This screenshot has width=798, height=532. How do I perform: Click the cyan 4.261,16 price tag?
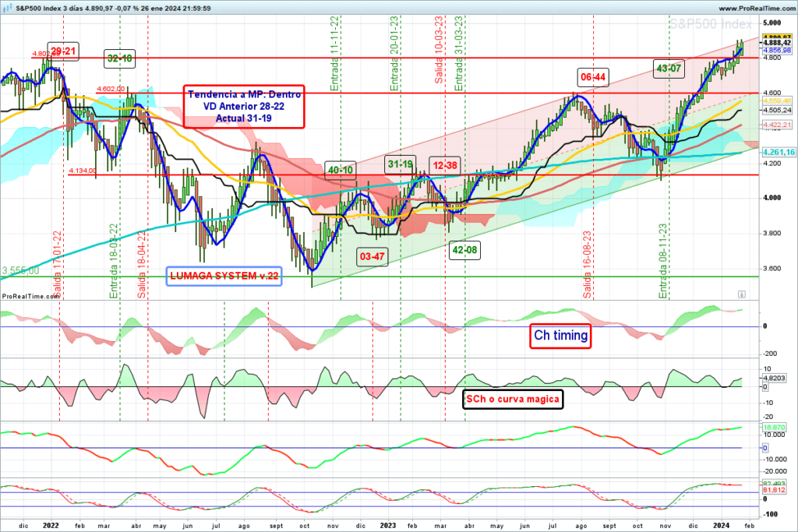click(779, 152)
